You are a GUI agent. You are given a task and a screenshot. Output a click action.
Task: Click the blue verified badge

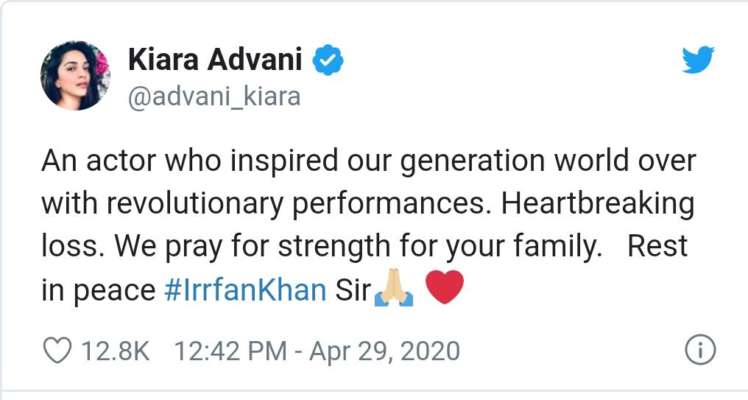(x=328, y=60)
